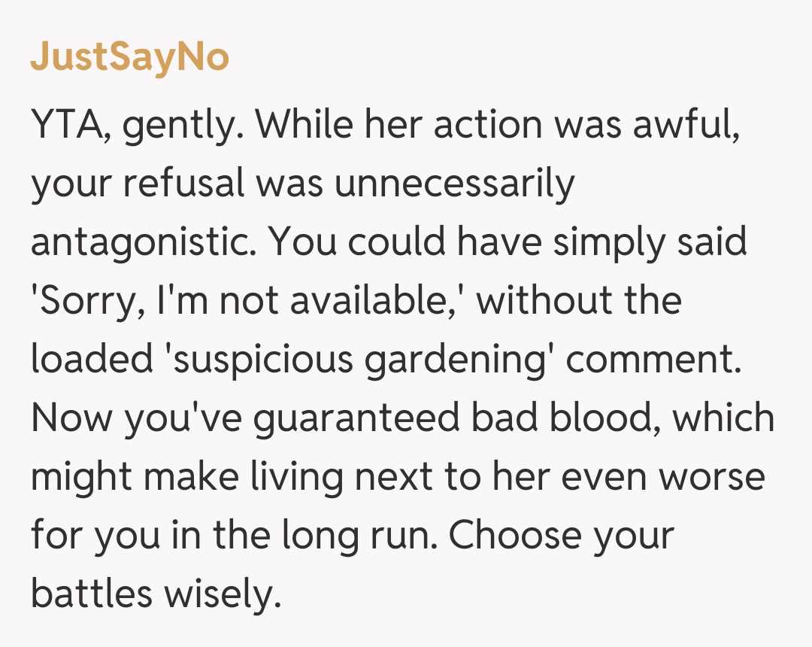Open the JustSayNo user profile
The height and width of the screenshot is (647, 812).
129,58
